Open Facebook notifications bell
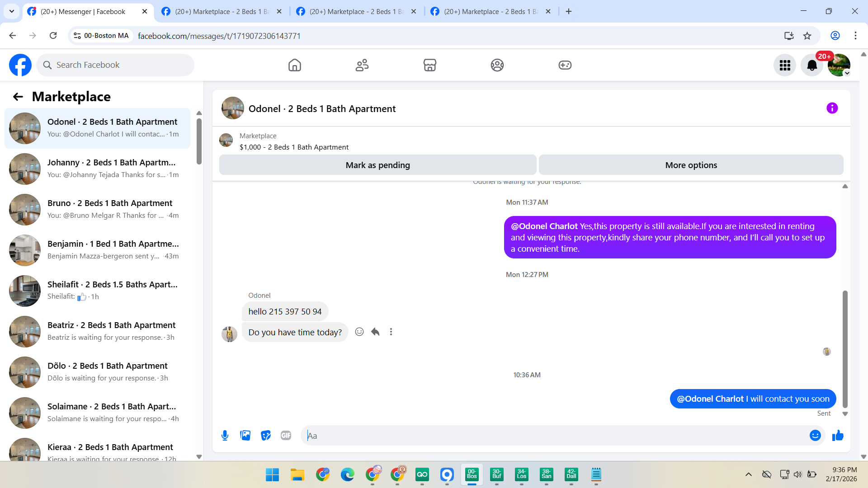Screen dimensions: 868x488 click(812, 66)
